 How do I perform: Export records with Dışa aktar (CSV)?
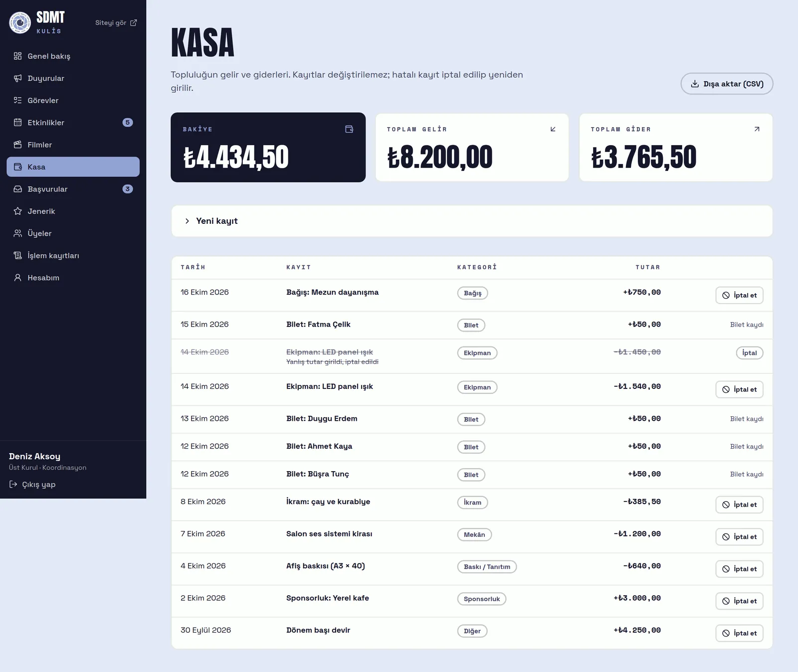click(x=727, y=84)
